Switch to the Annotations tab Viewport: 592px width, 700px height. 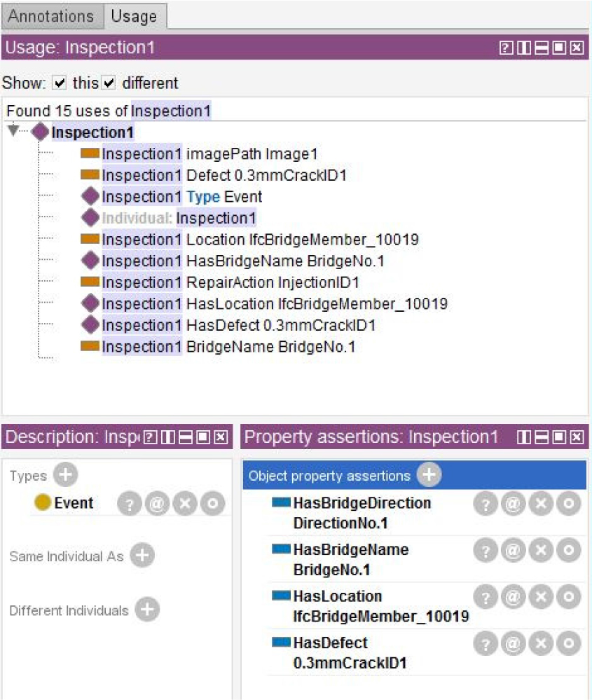(x=51, y=16)
